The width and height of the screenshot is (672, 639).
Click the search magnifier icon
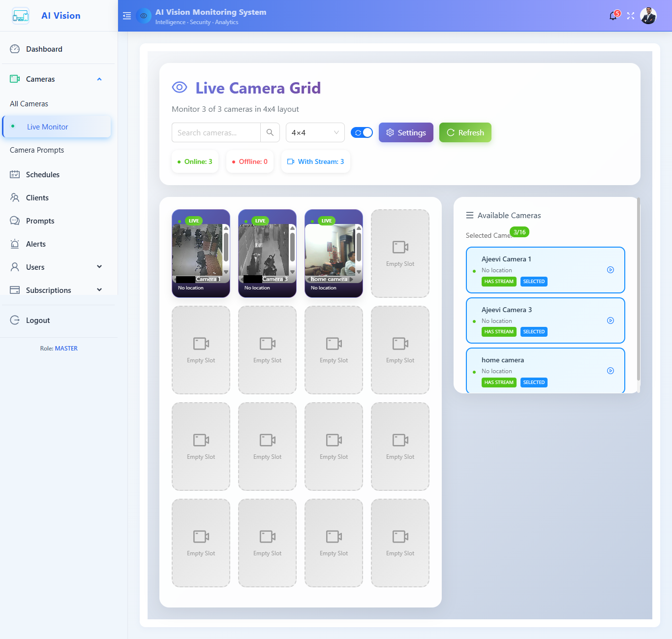(270, 132)
